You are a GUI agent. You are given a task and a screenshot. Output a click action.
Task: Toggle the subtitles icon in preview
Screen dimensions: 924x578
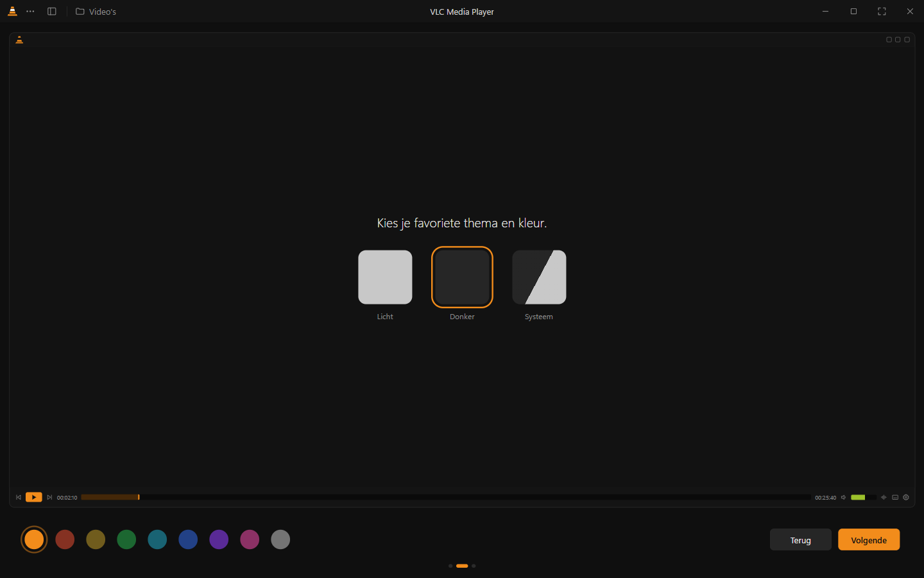[895, 497]
